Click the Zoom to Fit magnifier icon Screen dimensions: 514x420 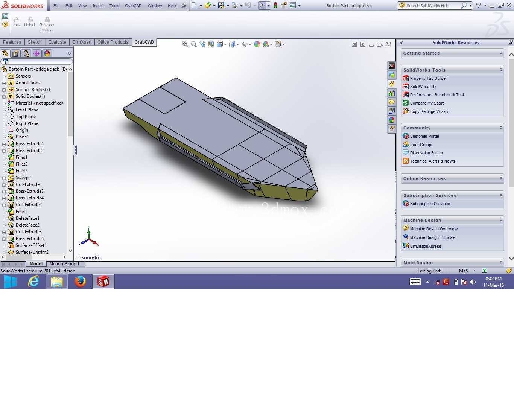pos(185,44)
